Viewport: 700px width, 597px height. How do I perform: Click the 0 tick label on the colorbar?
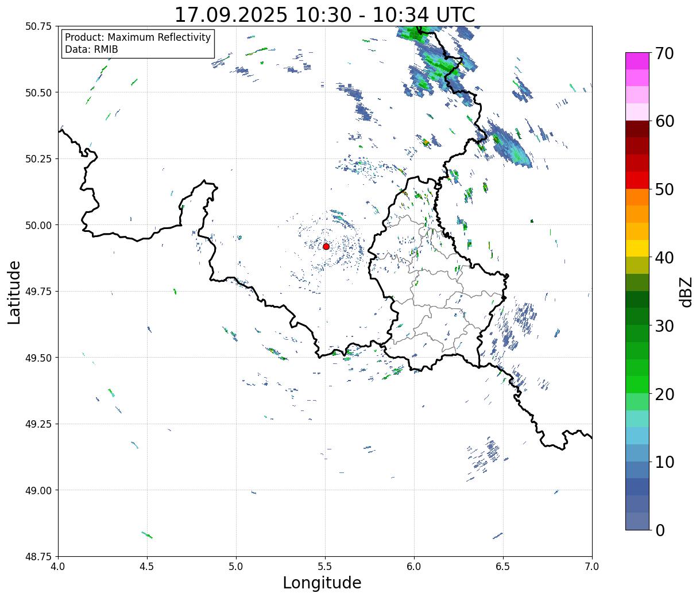click(x=659, y=530)
